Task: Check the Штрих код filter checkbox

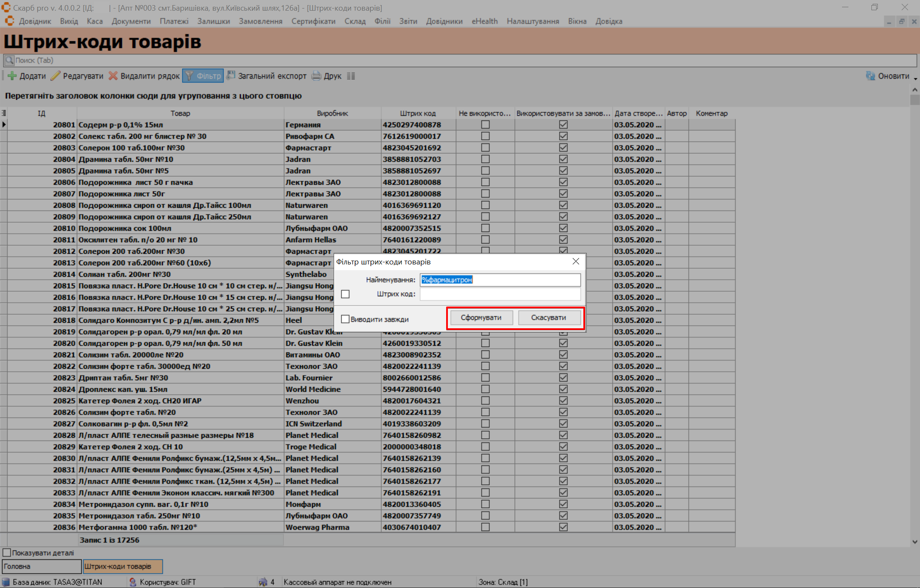Action: (346, 294)
